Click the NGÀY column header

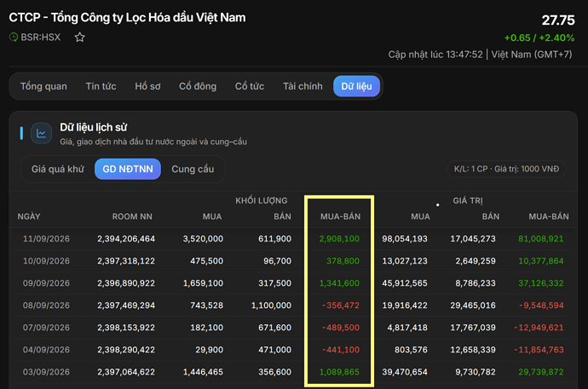(29, 217)
